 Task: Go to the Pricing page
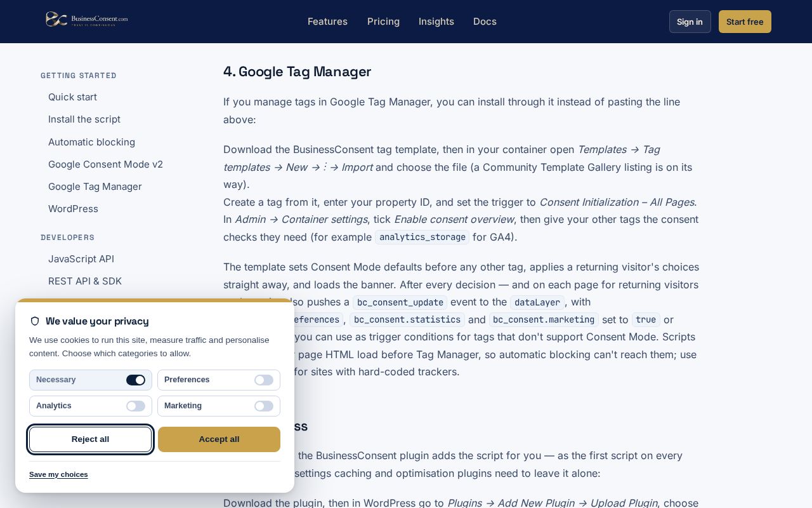click(x=383, y=22)
